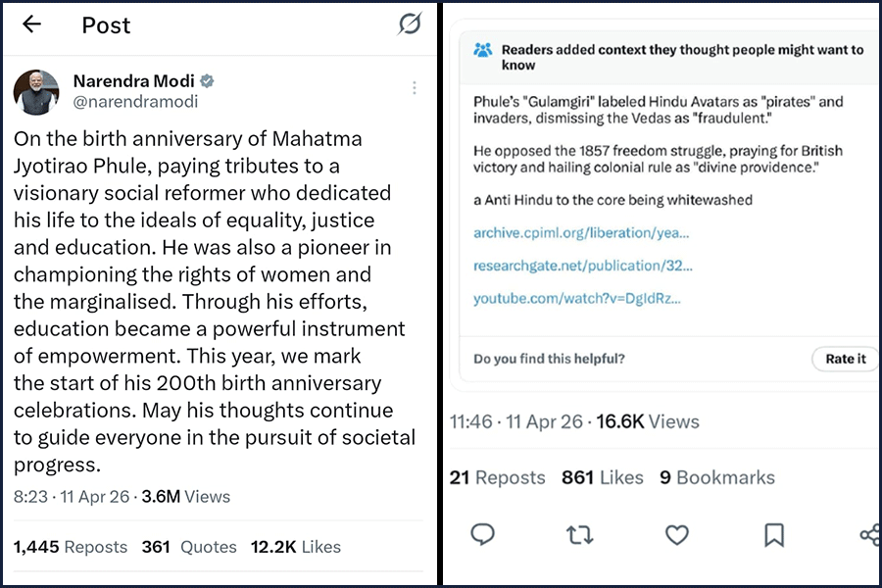This screenshot has width=882, height=588.
Task: View the 12.2K Likes list
Action: pos(296,547)
